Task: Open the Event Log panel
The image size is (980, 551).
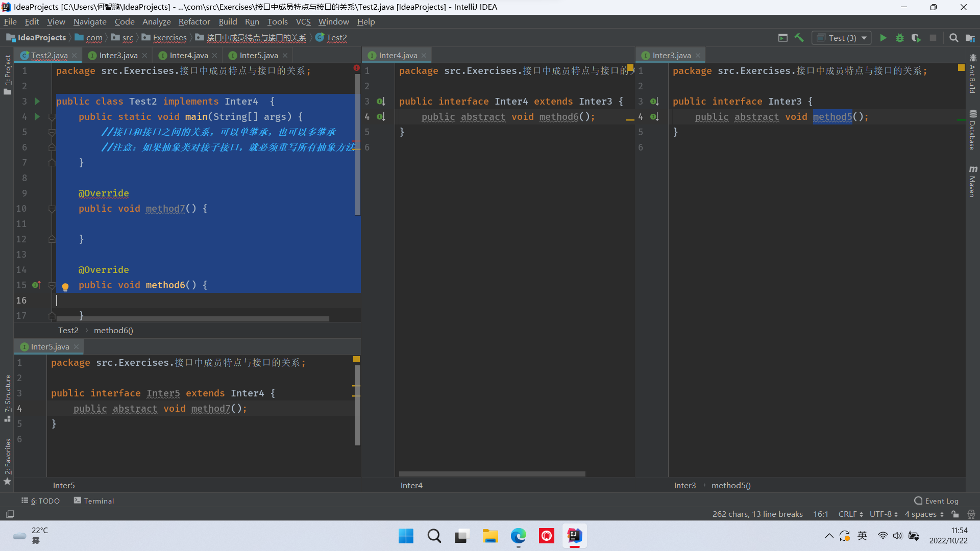Action: (937, 501)
